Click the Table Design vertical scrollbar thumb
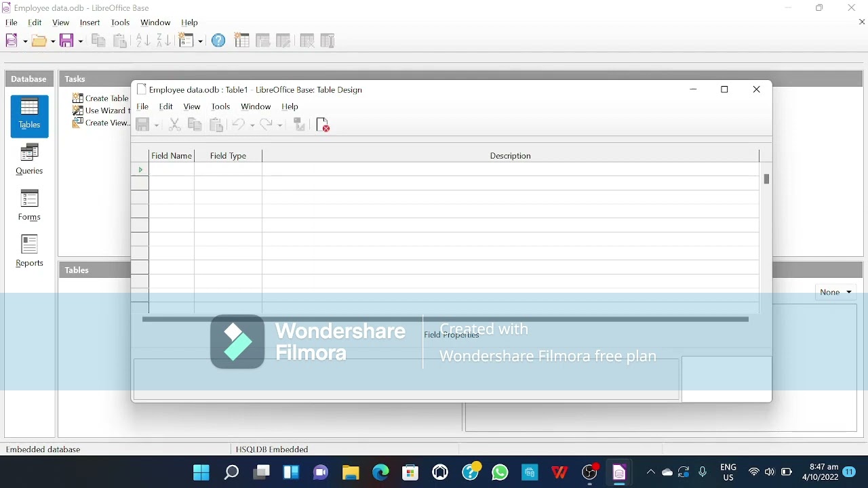868x488 pixels. (x=767, y=179)
